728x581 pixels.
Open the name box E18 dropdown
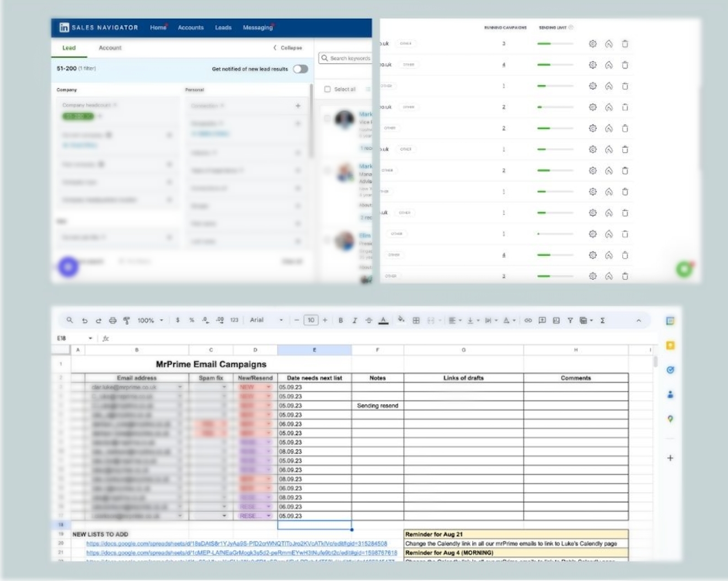(x=90, y=338)
